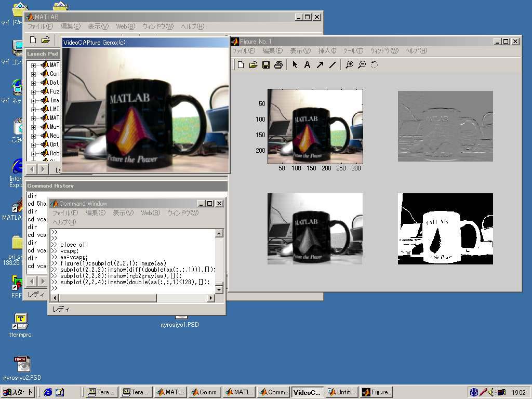Click left scroll arrow under Launch Pad tree

click(32, 169)
